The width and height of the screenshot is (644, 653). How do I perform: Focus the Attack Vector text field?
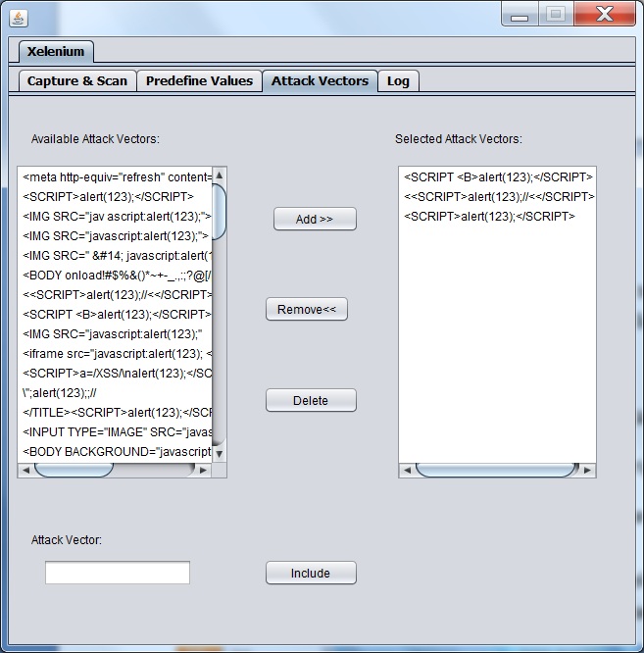118,573
